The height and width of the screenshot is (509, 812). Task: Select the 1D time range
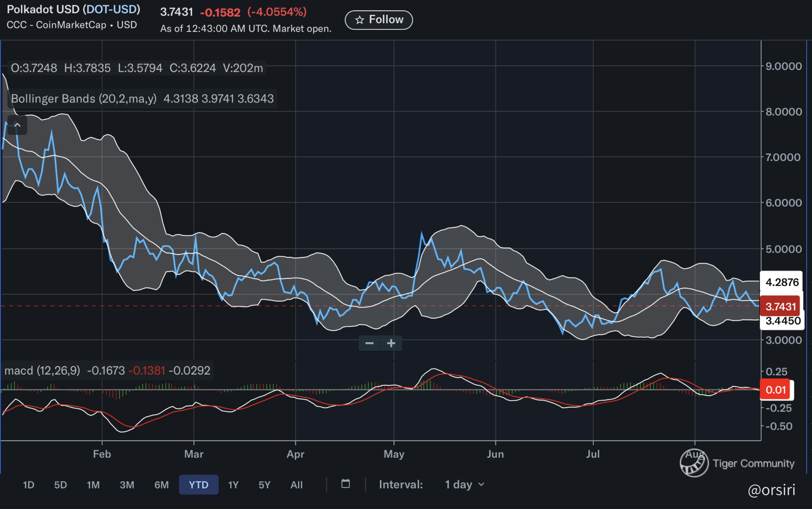29,485
